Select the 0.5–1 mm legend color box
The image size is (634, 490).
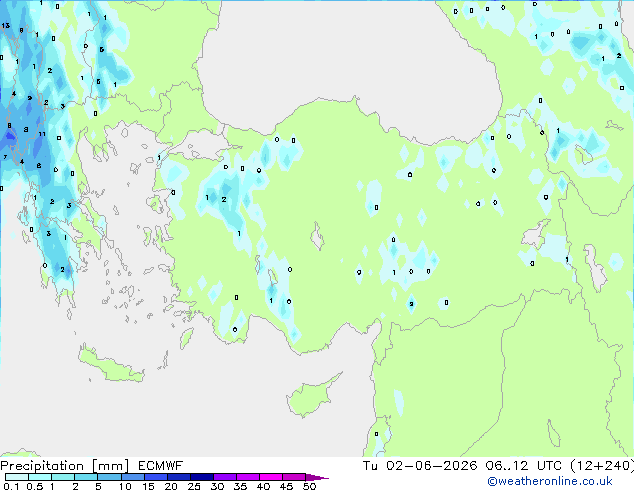coord(40,477)
